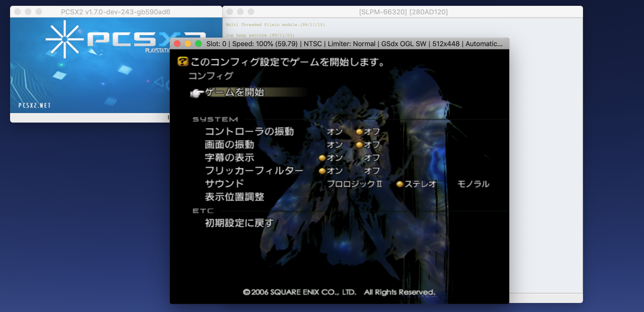The image size is (644, 312).
Task: Click the PCSX2 main window title bar
Action: pyautogui.click(x=116, y=12)
